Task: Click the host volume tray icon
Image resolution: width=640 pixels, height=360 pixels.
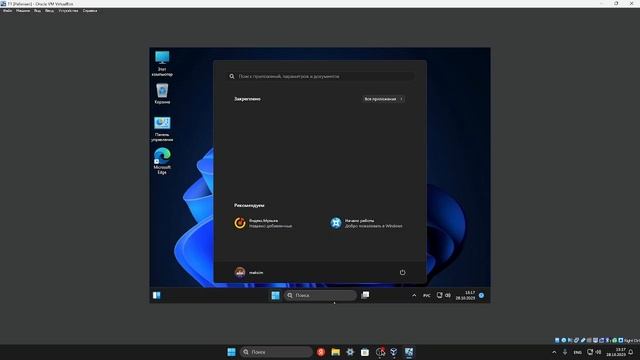Action: [598, 352]
